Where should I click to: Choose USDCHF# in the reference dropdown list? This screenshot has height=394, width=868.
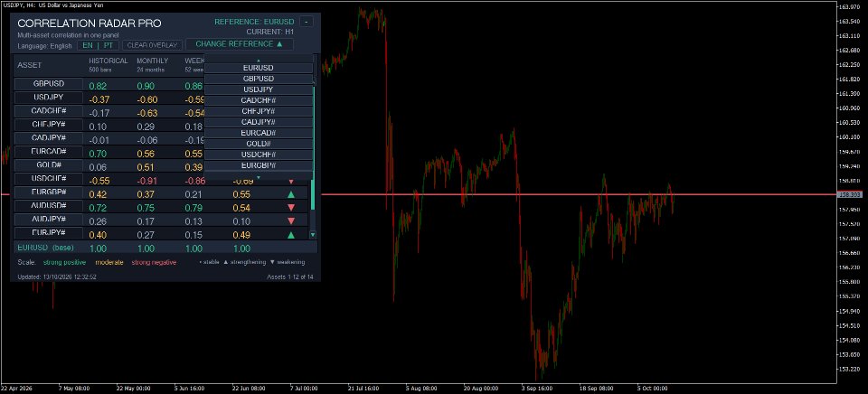point(259,155)
